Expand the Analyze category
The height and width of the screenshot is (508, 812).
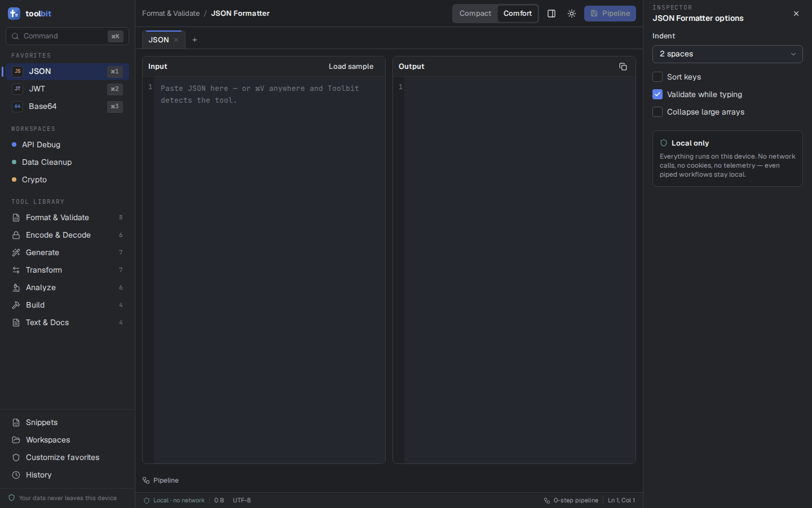coord(68,287)
